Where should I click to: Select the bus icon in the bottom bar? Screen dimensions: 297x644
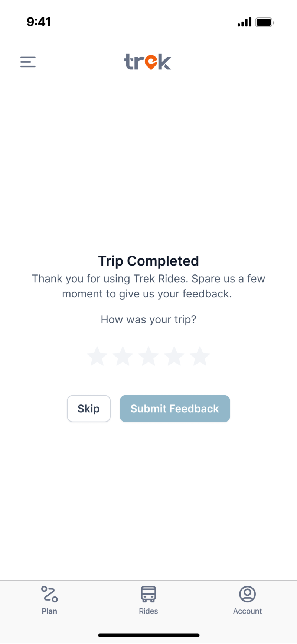[148, 594]
